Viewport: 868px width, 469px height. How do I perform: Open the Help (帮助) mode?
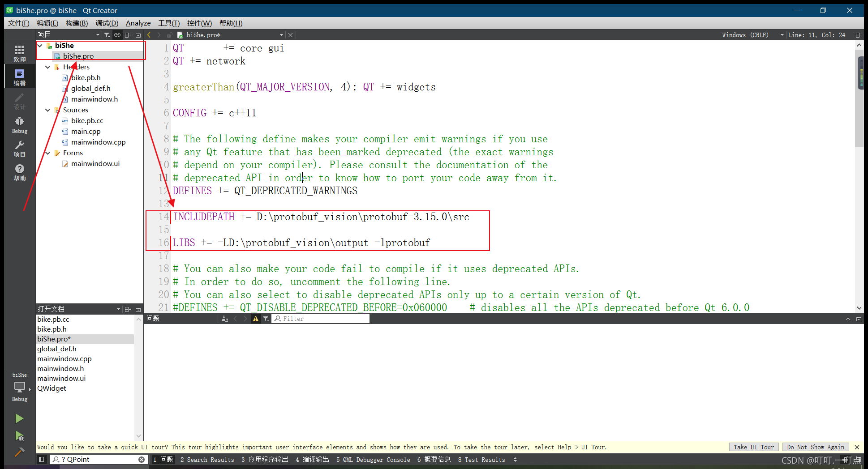click(19, 172)
